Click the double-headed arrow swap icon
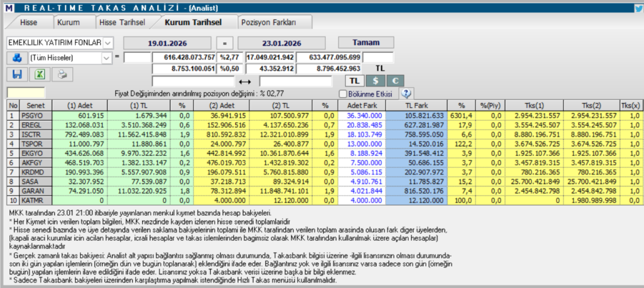 [x=244, y=81]
